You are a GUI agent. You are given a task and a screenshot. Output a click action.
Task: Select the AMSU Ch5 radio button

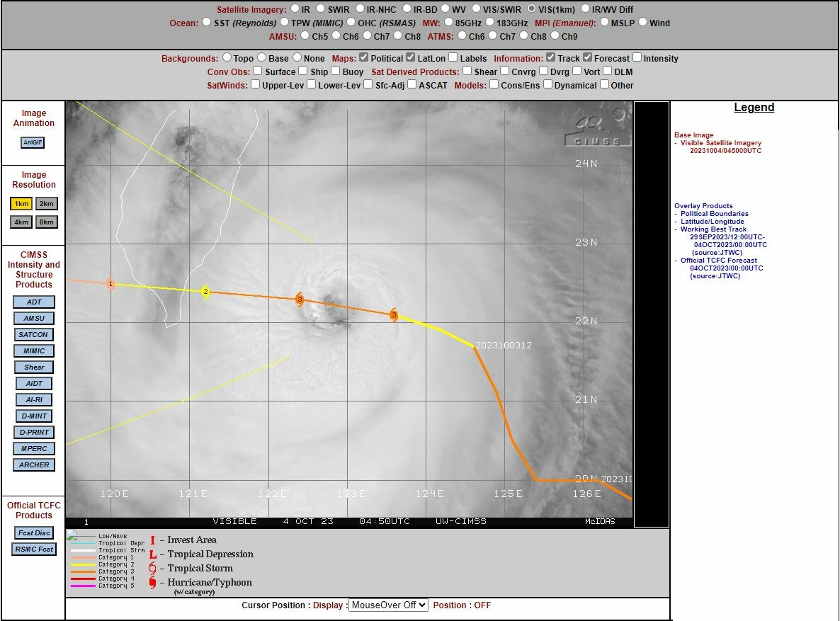(x=305, y=35)
